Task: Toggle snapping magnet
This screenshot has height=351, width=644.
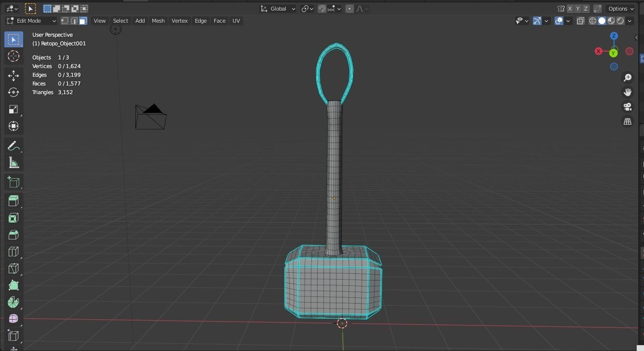Action: tap(322, 9)
